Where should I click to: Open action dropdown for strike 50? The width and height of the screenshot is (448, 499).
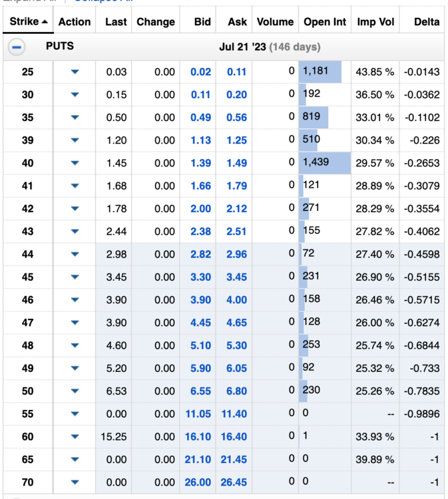click(x=75, y=391)
